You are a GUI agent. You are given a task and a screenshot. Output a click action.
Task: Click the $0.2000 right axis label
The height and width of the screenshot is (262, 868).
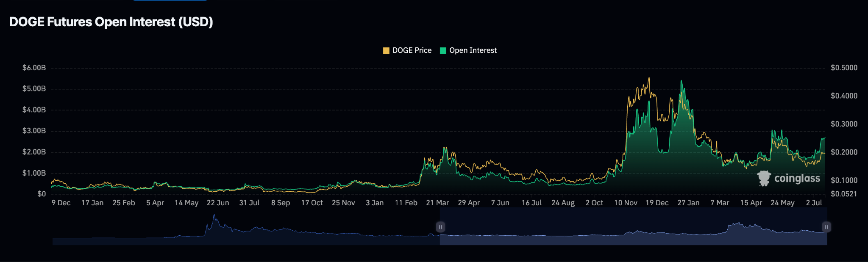pos(844,152)
